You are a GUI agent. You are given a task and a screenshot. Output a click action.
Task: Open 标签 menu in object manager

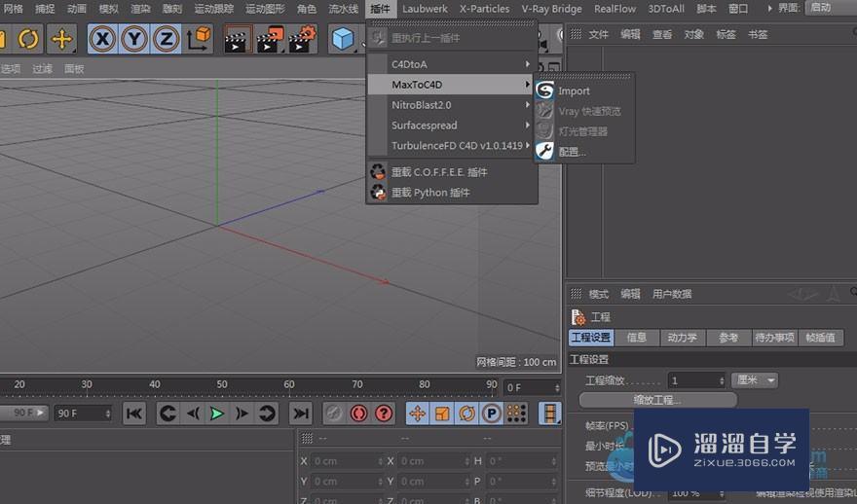tap(726, 34)
